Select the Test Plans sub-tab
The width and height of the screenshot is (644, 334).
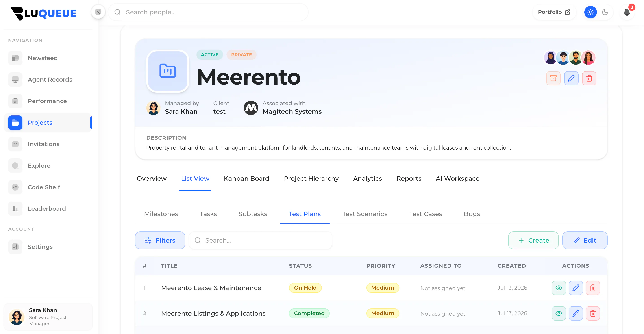point(305,214)
